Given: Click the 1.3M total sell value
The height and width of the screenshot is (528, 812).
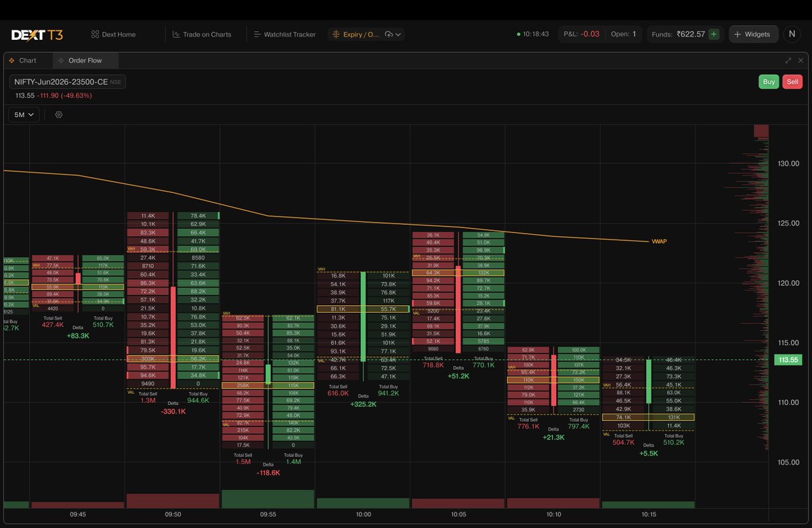Looking at the screenshot, I should [x=148, y=400].
